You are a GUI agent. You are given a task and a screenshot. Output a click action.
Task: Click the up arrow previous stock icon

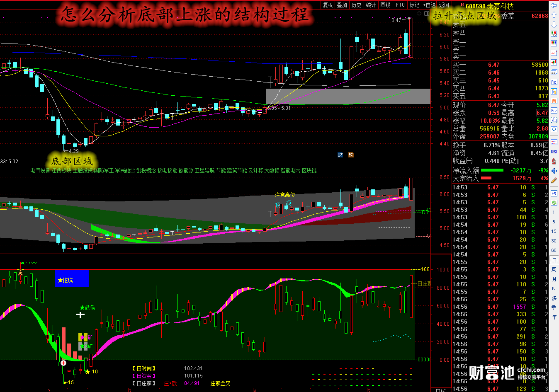pyautogui.click(x=554, y=15)
